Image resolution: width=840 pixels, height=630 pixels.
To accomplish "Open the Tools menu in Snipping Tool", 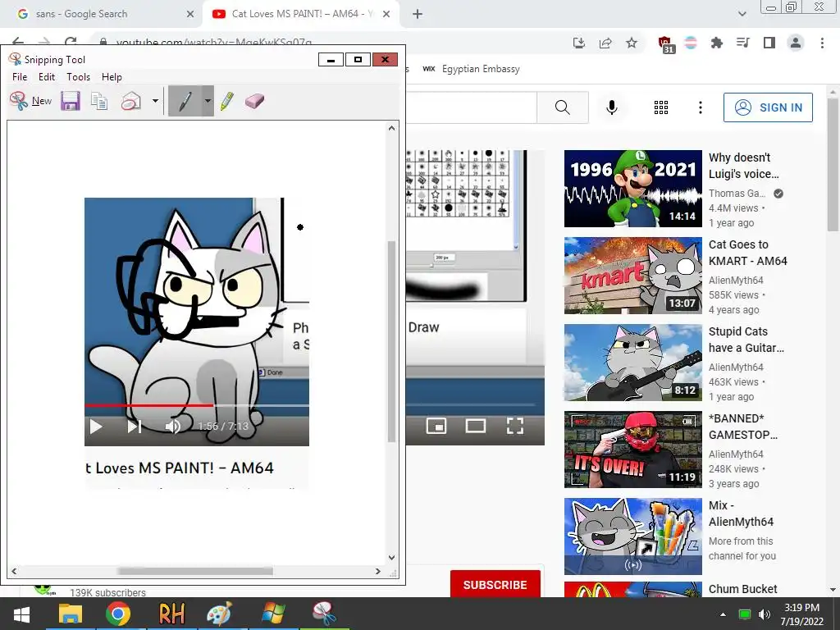I will click(x=78, y=76).
